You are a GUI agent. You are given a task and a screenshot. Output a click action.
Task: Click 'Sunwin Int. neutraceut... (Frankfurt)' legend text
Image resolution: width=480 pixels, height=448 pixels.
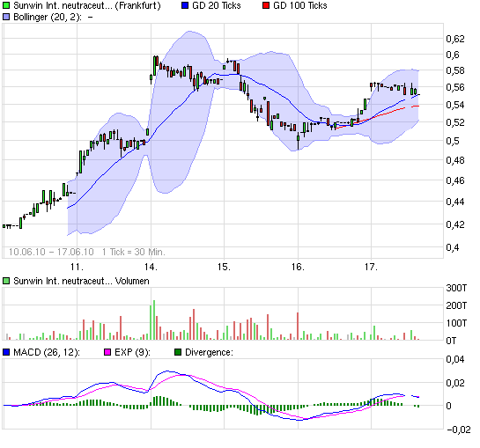coord(87,6)
